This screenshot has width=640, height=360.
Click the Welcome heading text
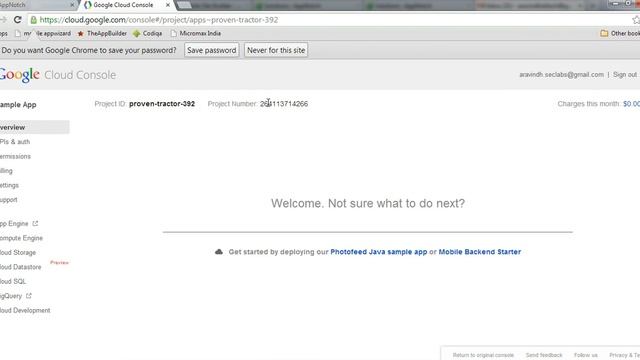[368, 203]
